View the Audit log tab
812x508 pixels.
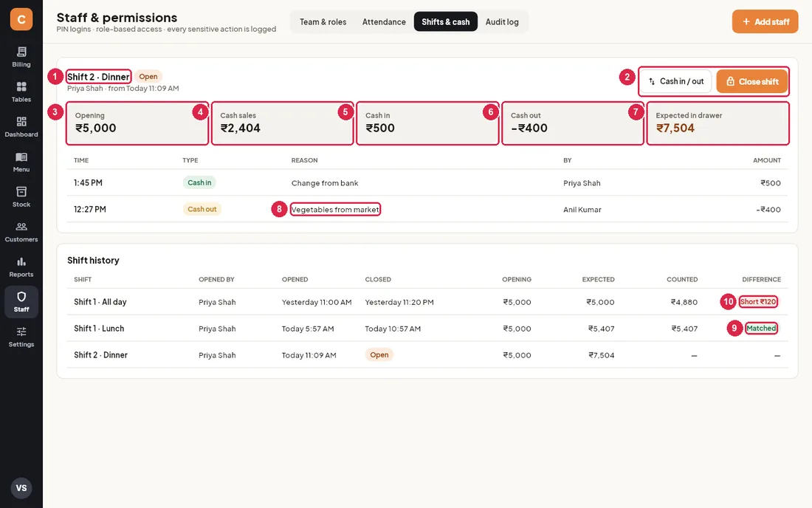[x=502, y=21]
